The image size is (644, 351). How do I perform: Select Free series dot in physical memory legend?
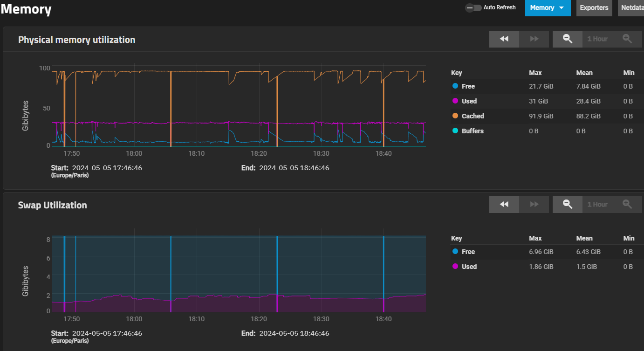[455, 86]
